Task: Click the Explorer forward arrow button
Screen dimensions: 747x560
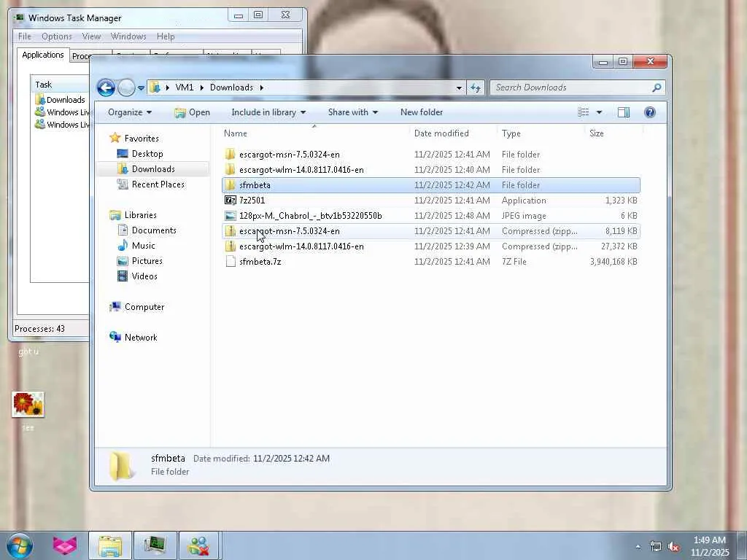Action: pos(126,87)
